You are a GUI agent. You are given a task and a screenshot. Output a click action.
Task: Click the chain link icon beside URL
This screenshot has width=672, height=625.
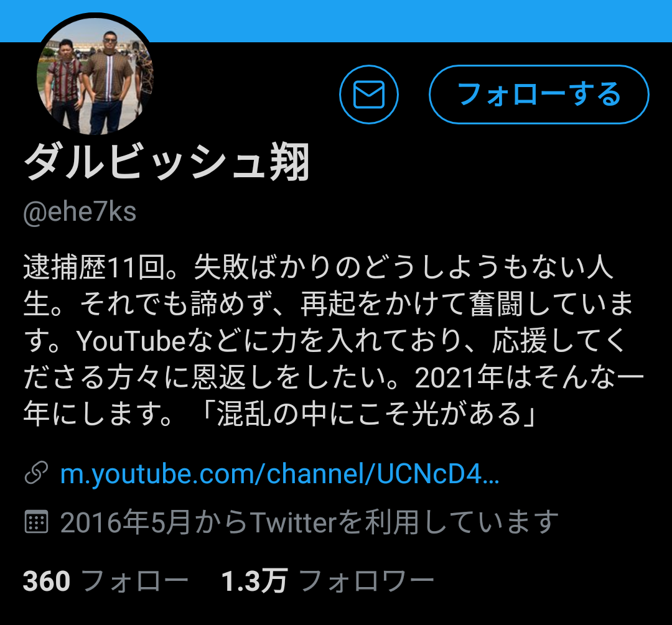(x=37, y=473)
